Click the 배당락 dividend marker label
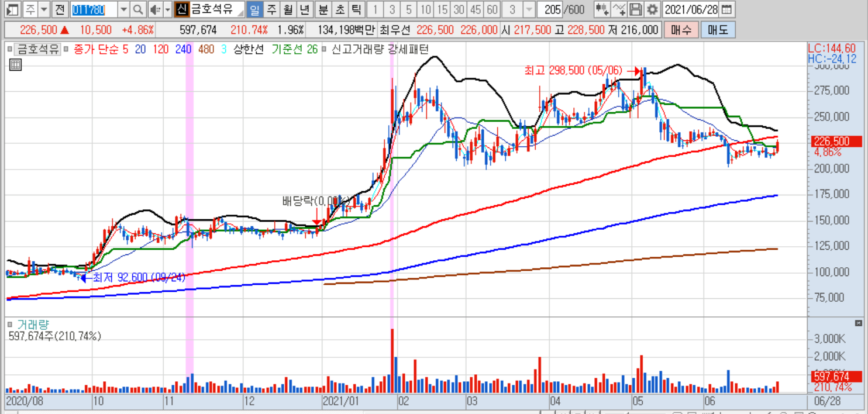This screenshot has height=414, width=868. [316, 201]
